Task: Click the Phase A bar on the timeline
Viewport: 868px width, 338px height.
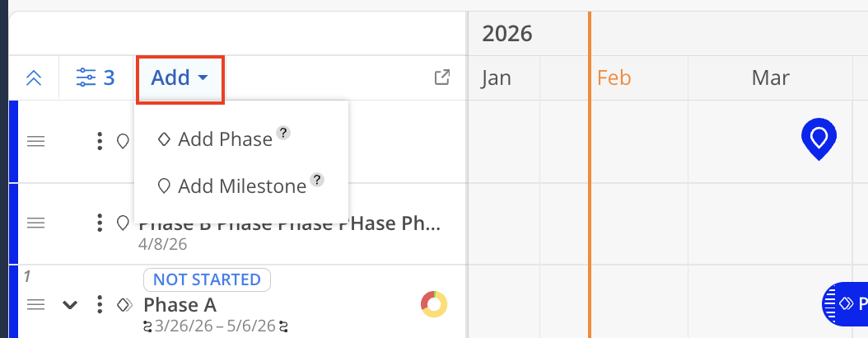Action: click(848, 304)
